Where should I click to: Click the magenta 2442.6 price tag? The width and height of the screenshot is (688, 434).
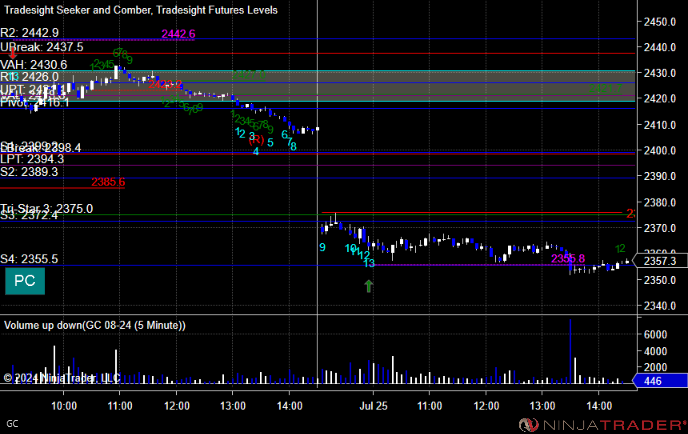(x=178, y=34)
